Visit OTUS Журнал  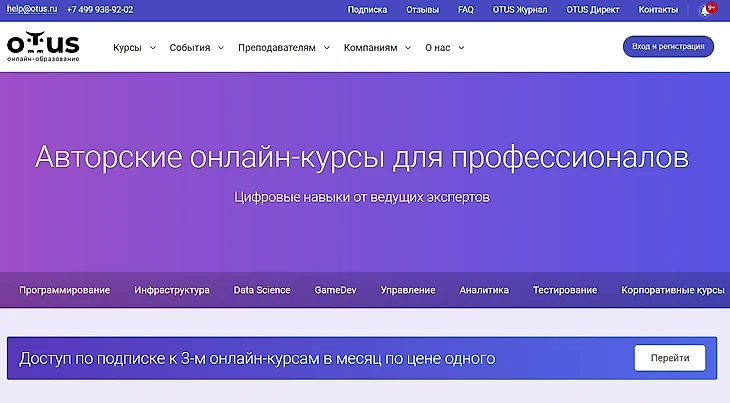coord(518,10)
